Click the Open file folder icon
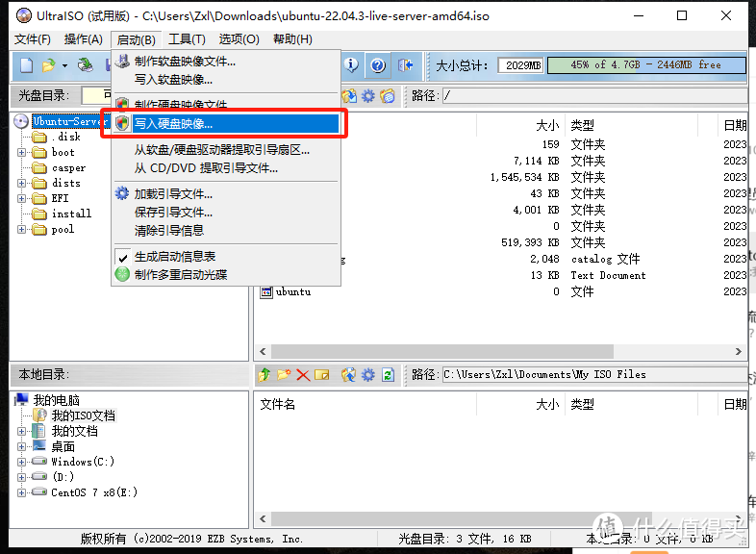 [x=48, y=65]
